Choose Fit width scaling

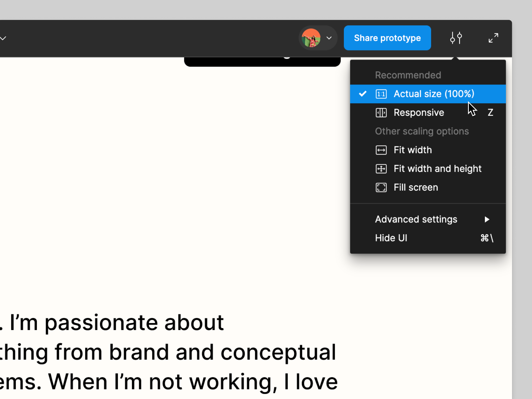pyautogui.click(x=413, y=150)
